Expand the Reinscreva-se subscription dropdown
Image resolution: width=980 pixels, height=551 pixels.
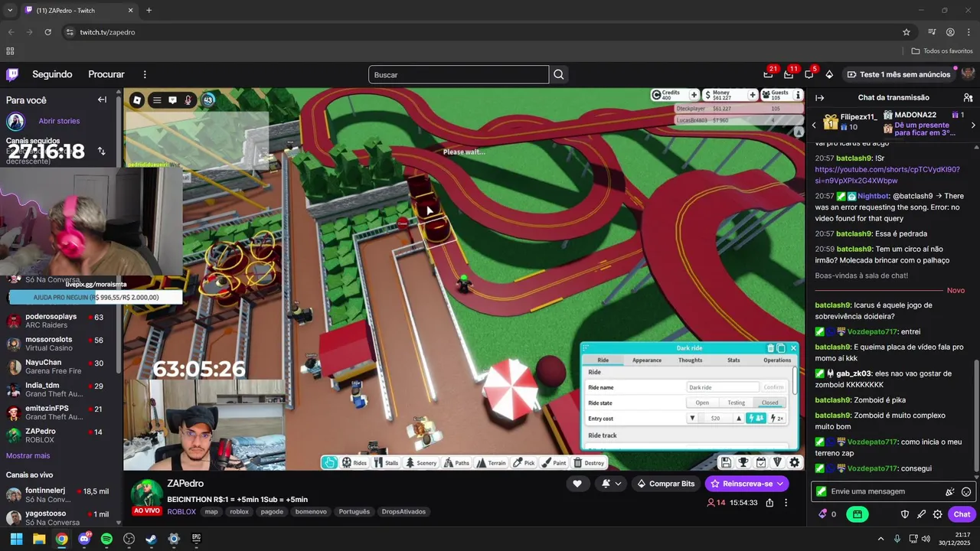click(x=780, y=484)
